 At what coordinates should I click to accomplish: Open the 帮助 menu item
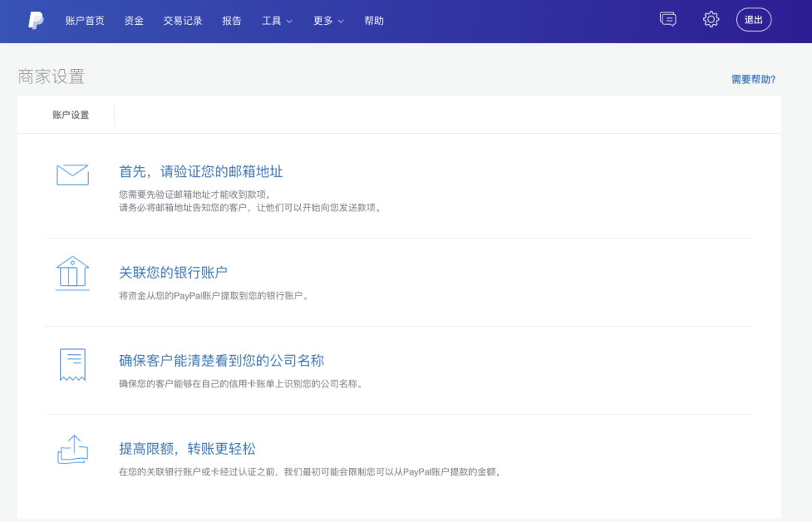[x=374, y=21]
